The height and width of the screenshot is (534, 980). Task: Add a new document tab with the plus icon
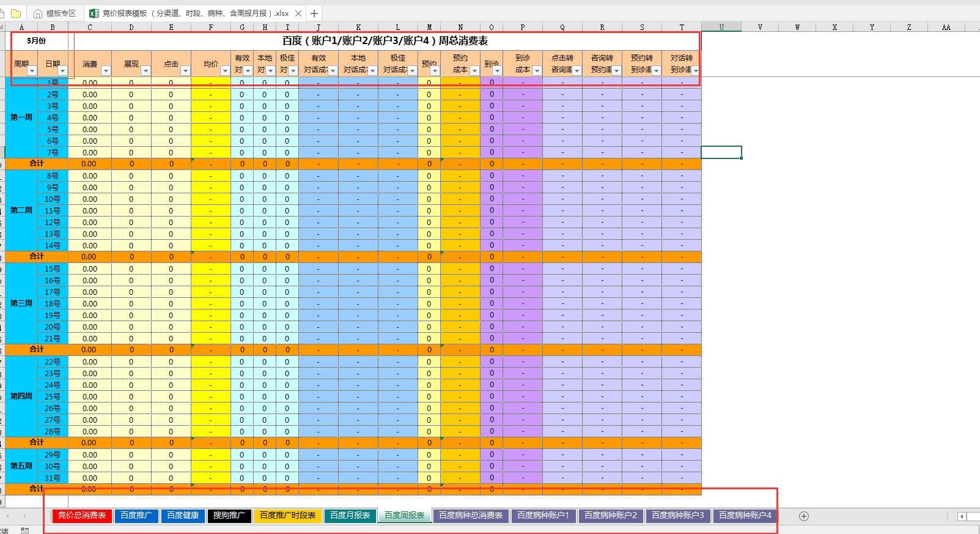(x=314, y=13)
